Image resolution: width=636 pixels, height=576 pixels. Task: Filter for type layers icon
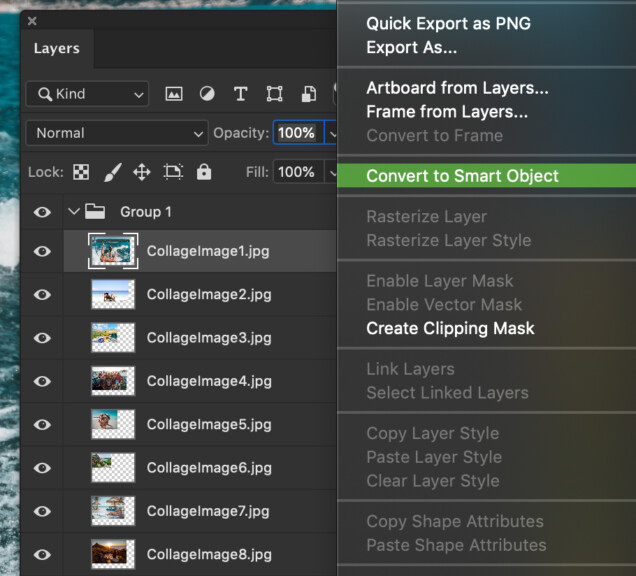240,94
